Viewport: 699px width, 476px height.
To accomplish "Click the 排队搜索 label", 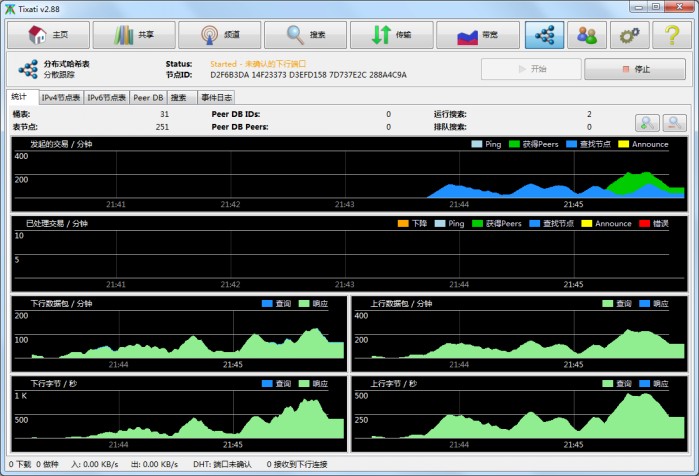I will tap(450, 127).
